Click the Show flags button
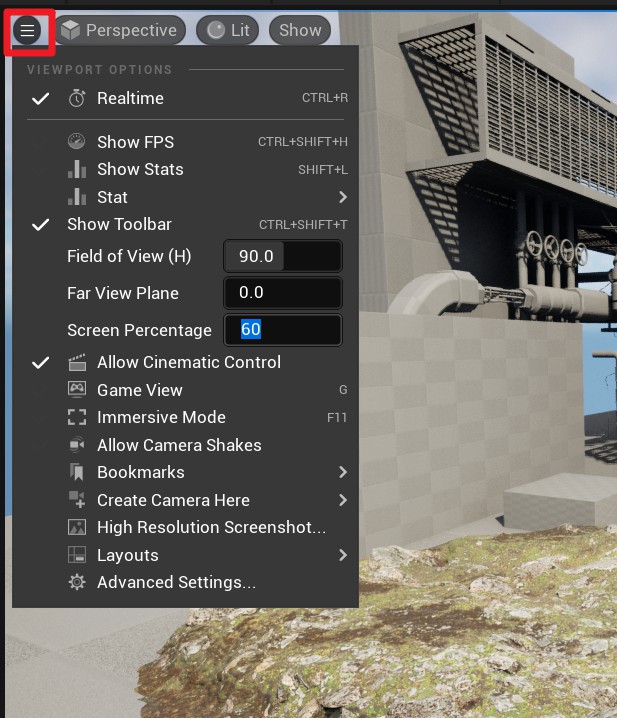617x718 pixels. coord(300,30)
